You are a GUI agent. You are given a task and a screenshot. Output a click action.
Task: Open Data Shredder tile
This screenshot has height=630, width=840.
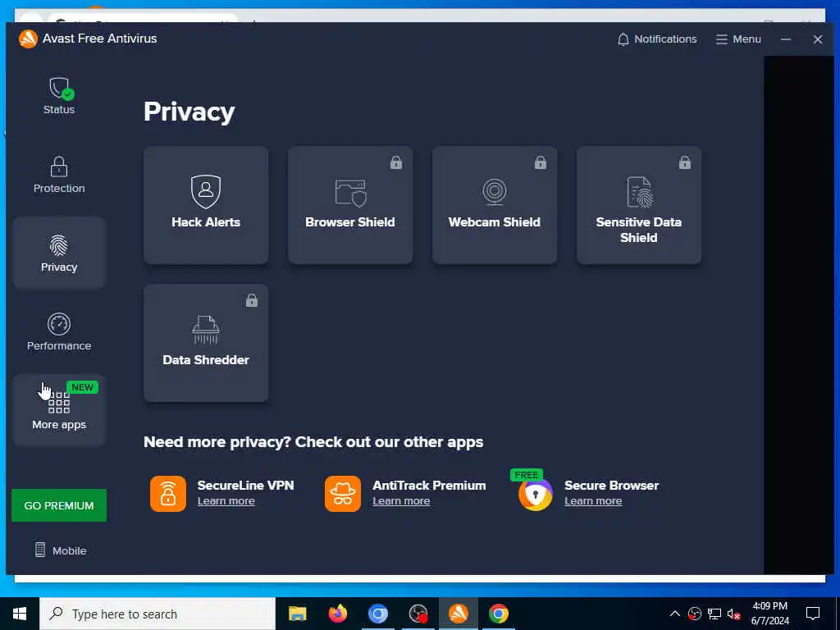click(206, 343)
